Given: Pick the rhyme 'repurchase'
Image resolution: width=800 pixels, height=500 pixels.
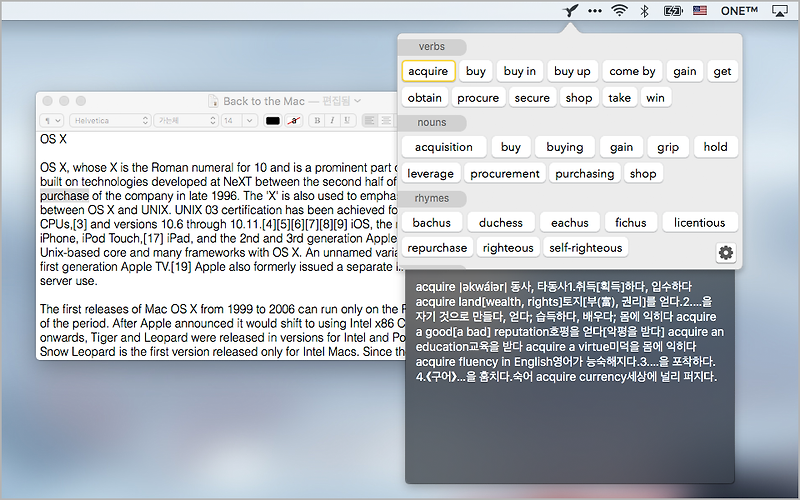Looking at the screenshot, I should (437, 247).
